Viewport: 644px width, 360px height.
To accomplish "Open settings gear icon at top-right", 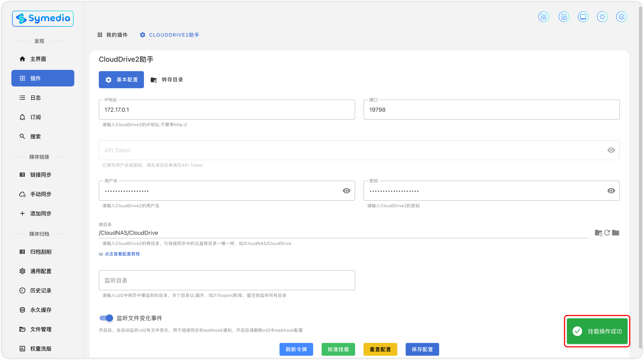I will coord(621,17).
